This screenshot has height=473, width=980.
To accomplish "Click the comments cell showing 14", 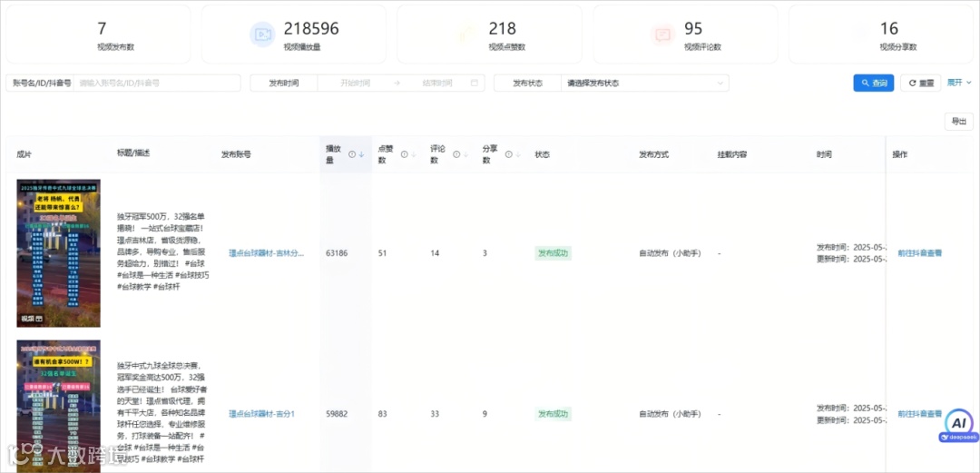I will point(435,253).
